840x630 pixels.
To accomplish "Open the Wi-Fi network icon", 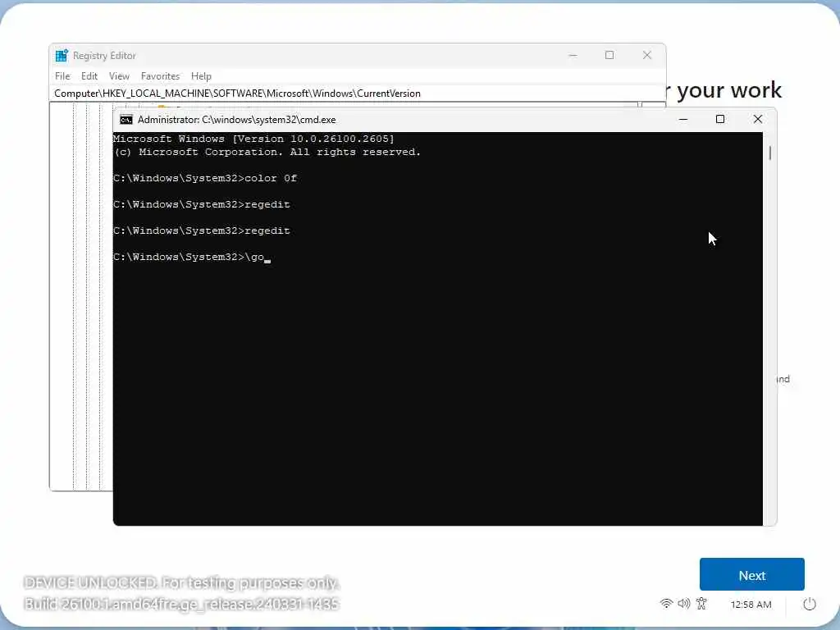I will point(666,604).
